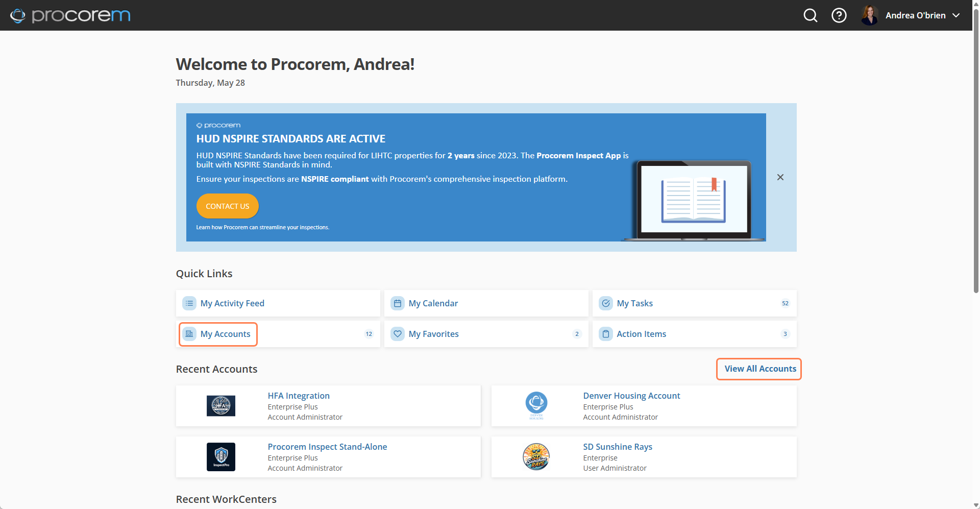Click the My Tasks count badge 52
Viewport: 980px width, 509px height.
point(785,303)
